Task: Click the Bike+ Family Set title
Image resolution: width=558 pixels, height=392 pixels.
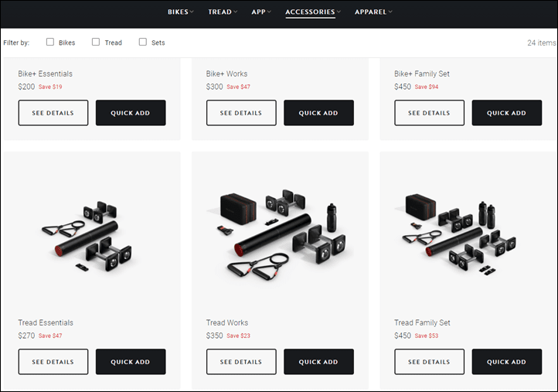Action: click(422, 73)
